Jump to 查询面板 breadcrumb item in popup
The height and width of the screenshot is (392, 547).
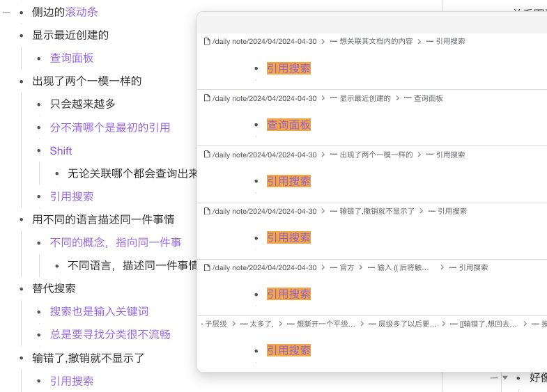pos(428,98)
